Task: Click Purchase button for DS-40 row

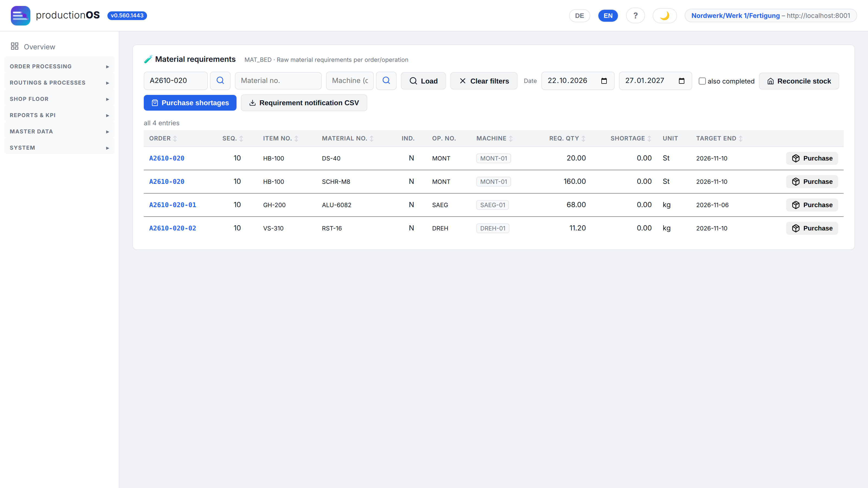Action: 812,158
